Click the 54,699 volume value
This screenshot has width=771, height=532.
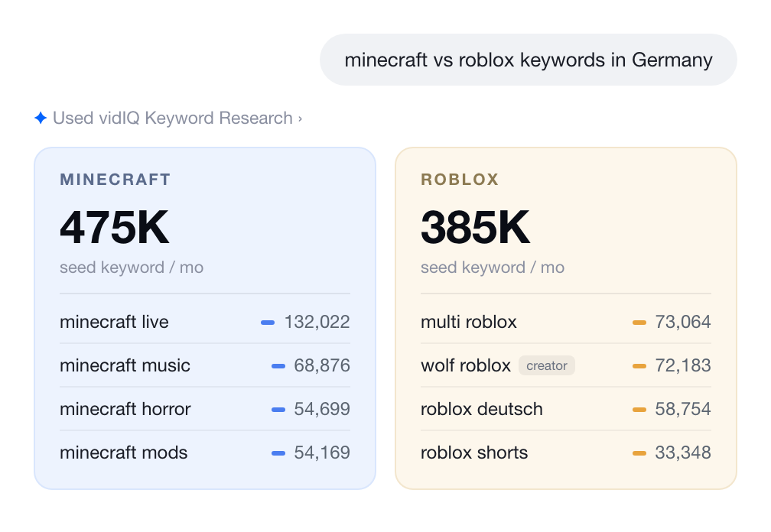[x=322, y=409]
